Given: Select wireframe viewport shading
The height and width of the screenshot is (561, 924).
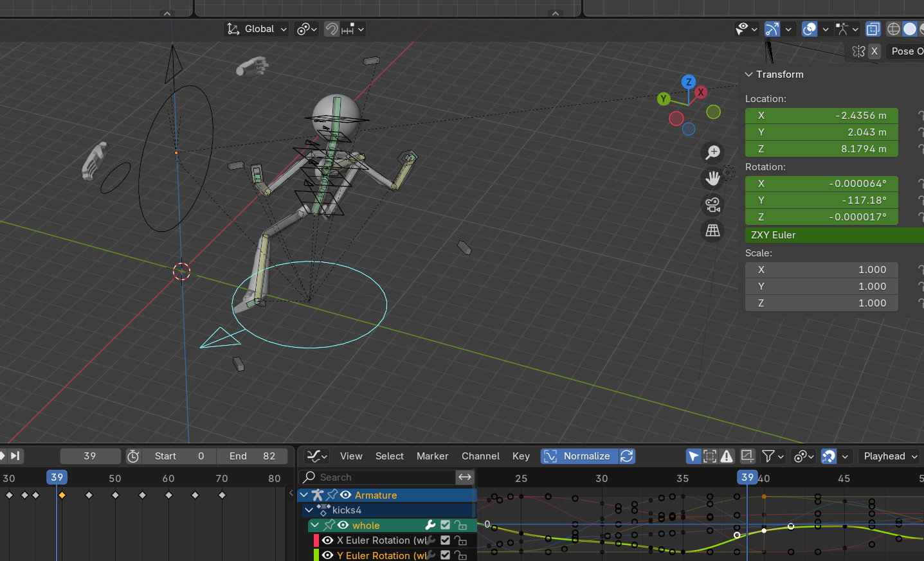Looking at the screenshot, I should 893,29.
